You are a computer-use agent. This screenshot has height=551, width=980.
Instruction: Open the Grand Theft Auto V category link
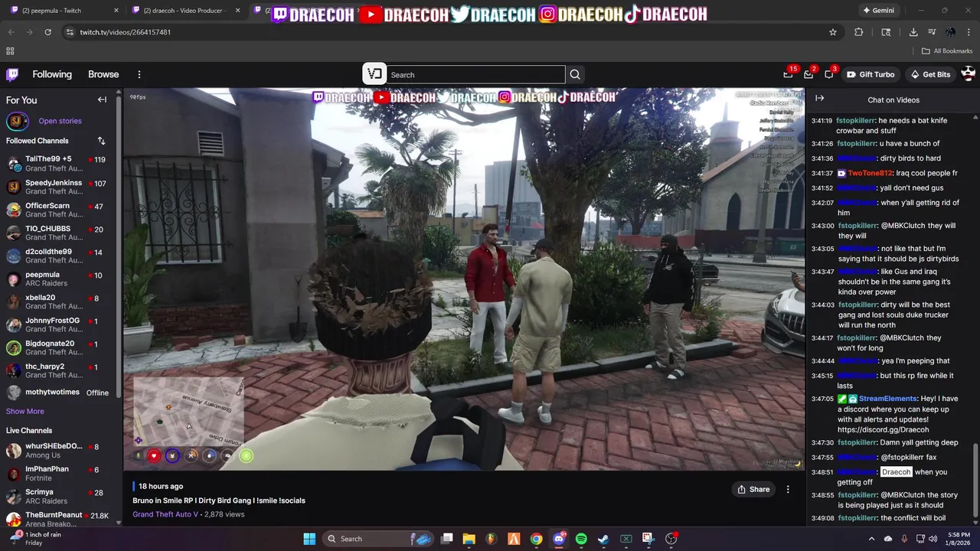(x=165, y=514)
